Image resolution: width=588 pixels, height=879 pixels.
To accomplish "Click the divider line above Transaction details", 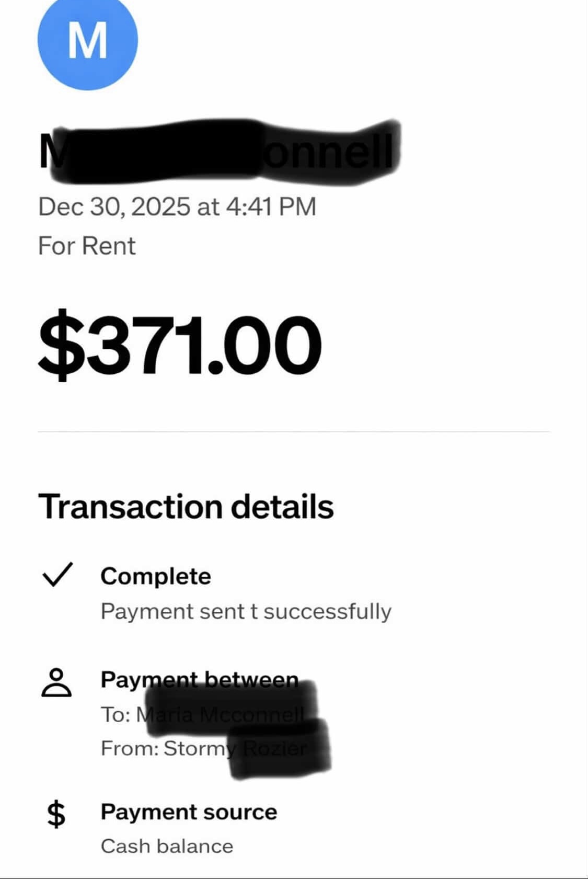I will [x=294, y=432].
